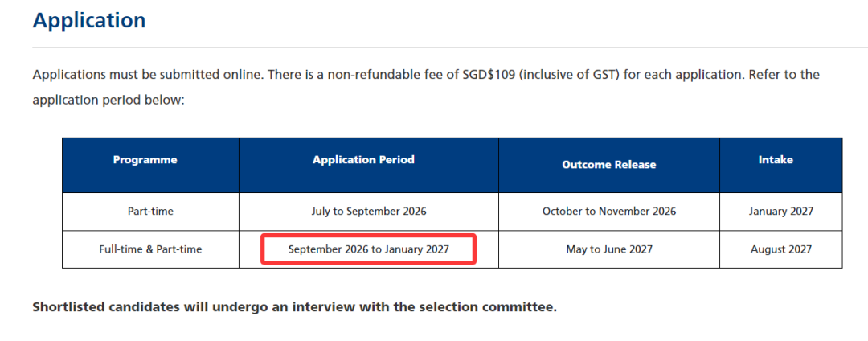
Task: Click the August 2027 intake cell
Action: [781, 249]
